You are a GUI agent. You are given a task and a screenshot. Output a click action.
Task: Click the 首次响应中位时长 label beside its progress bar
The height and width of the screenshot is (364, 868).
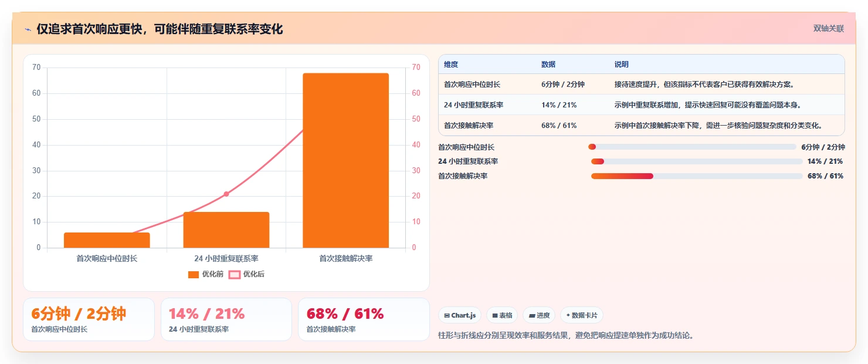tap(466, 147)
